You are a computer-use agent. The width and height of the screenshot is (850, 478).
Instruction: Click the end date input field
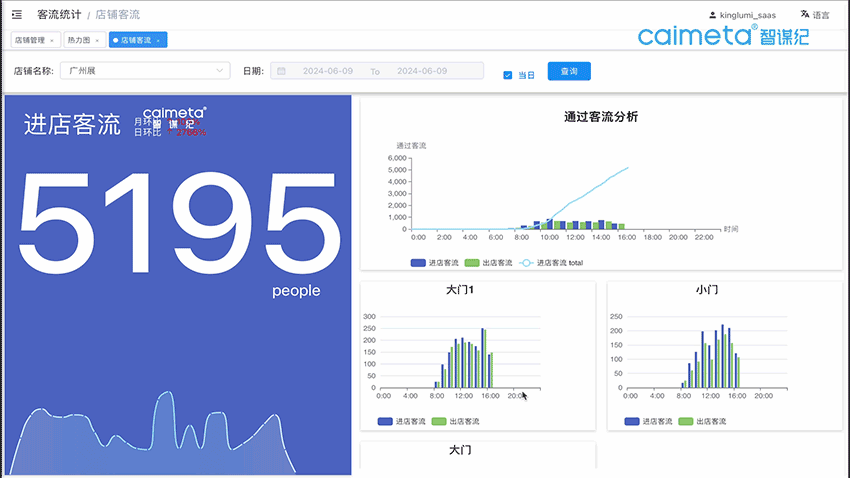[x=422, y=71]
